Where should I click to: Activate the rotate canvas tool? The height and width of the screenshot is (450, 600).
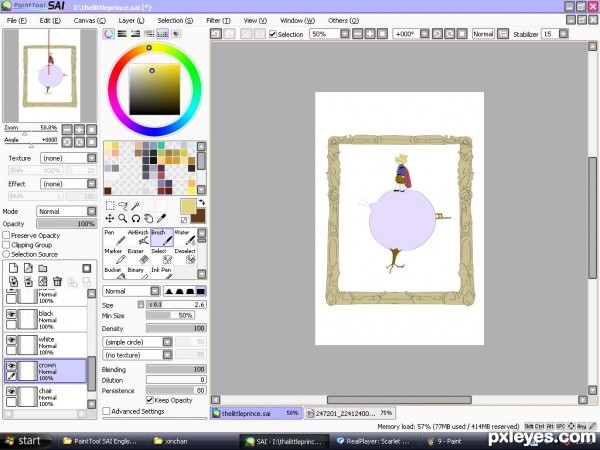[x=135, y=218]
